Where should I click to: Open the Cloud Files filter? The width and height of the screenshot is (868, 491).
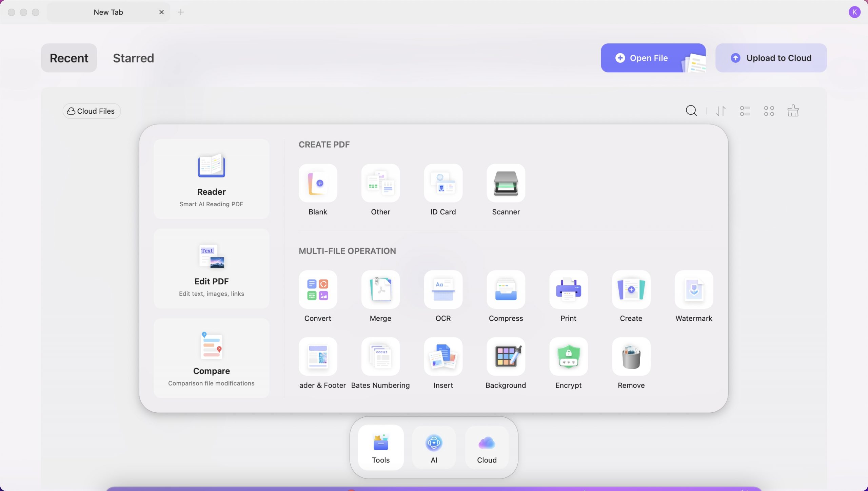click(x=92, y=111)
